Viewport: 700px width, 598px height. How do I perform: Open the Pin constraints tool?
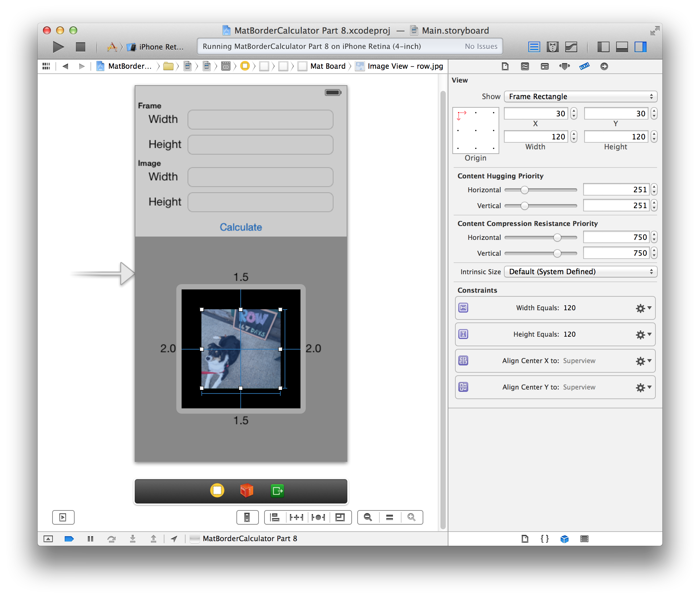coord(297,517)
